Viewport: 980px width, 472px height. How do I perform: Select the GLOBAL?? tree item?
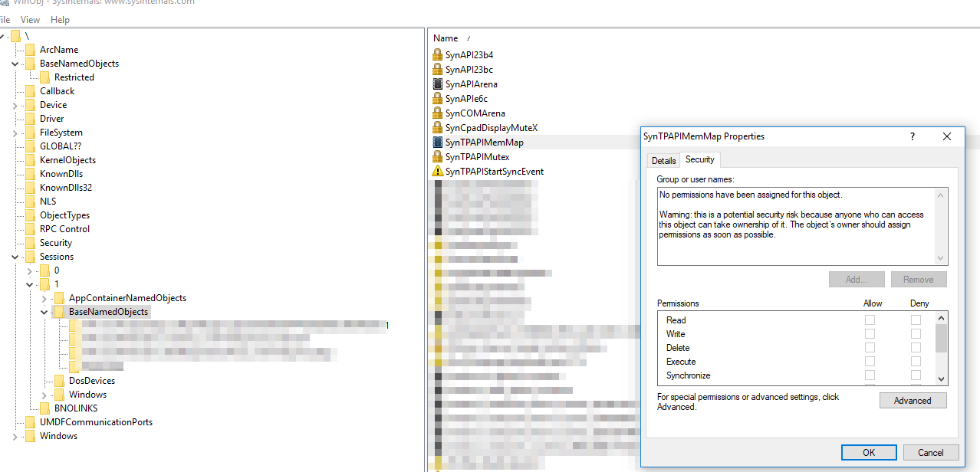(61, 146)
